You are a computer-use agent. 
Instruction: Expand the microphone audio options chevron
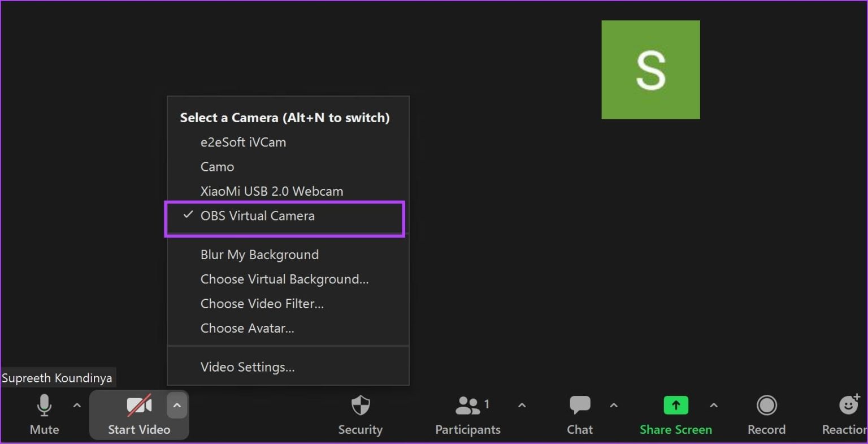pyautogui.click(x=76, y=406)
